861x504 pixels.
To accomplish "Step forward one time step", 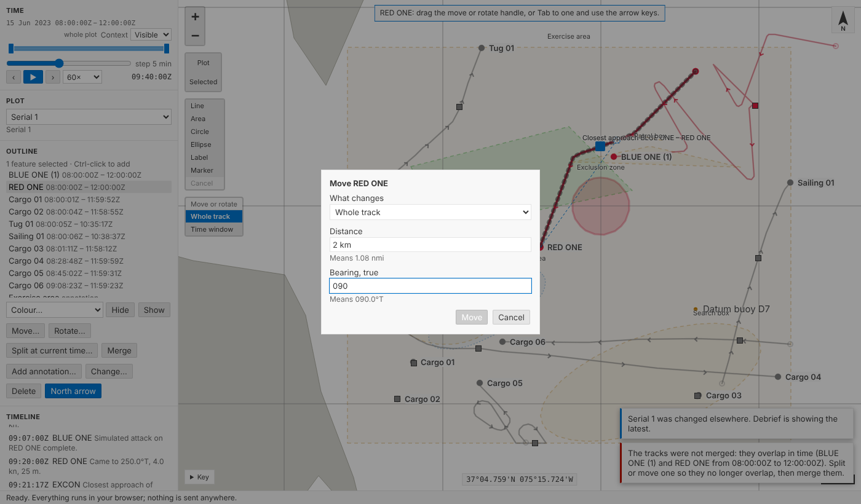I will [53, 77].
